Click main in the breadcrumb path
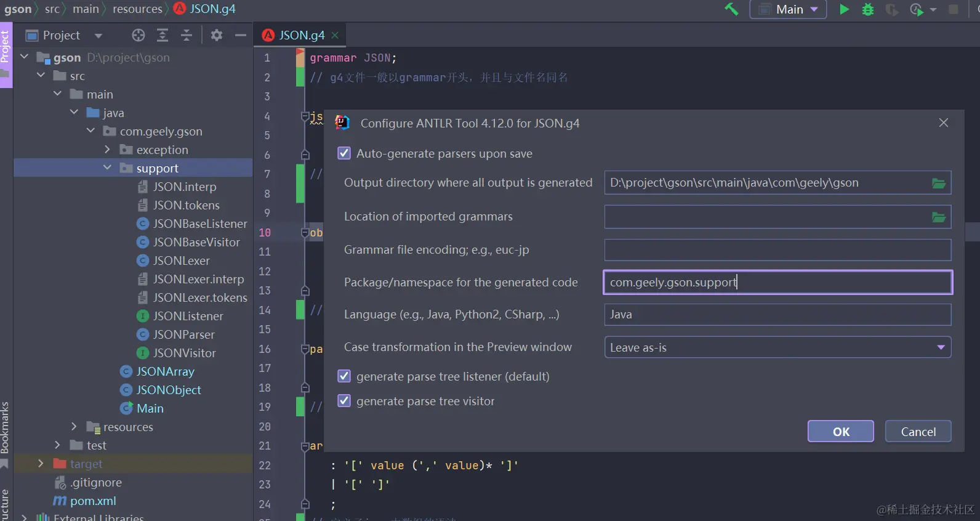The height and width of the screenshot is (521, 980). pos(86,9)
